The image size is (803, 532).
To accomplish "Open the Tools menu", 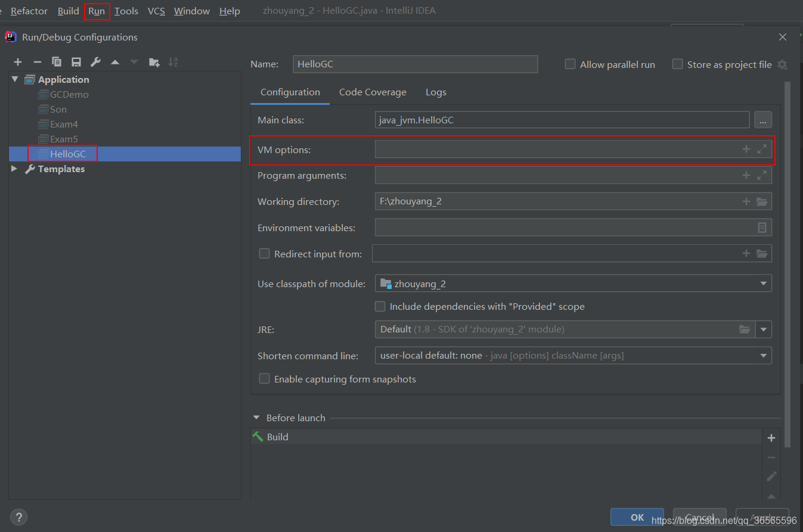I will (126, 11).
